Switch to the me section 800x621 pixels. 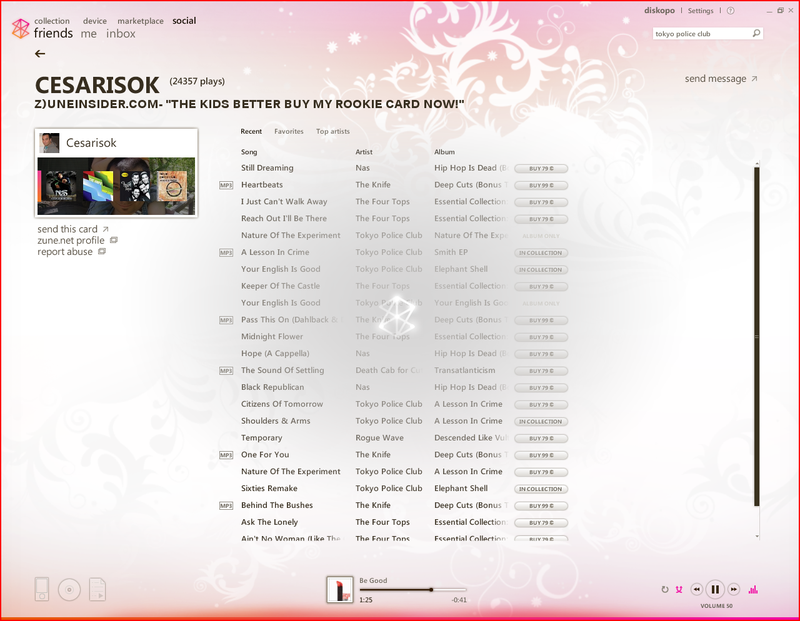tap(88, 34)
